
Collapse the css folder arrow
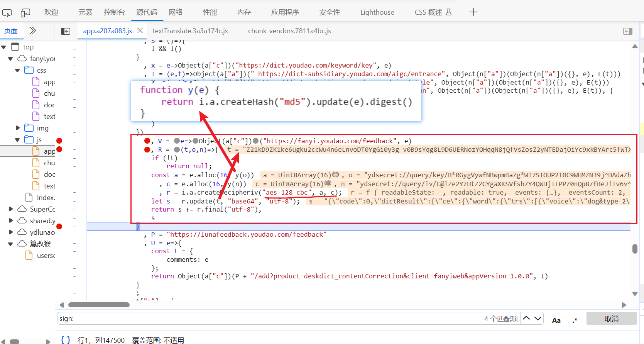click(x=17, y=70)
